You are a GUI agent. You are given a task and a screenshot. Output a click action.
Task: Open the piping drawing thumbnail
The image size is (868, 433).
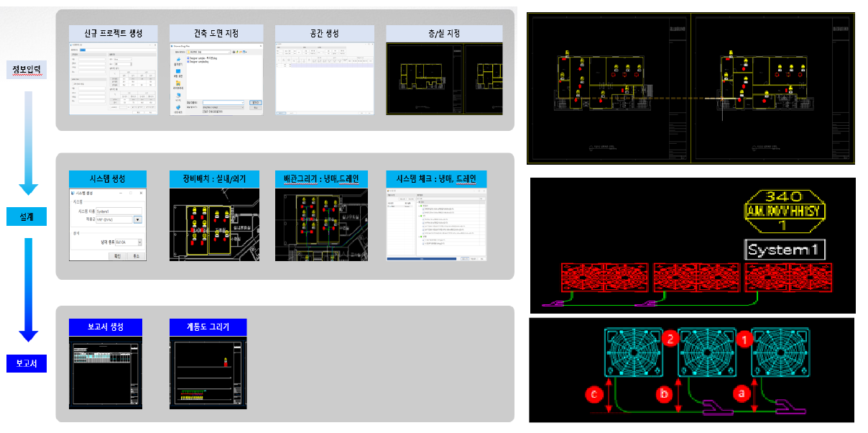point(322,224)
